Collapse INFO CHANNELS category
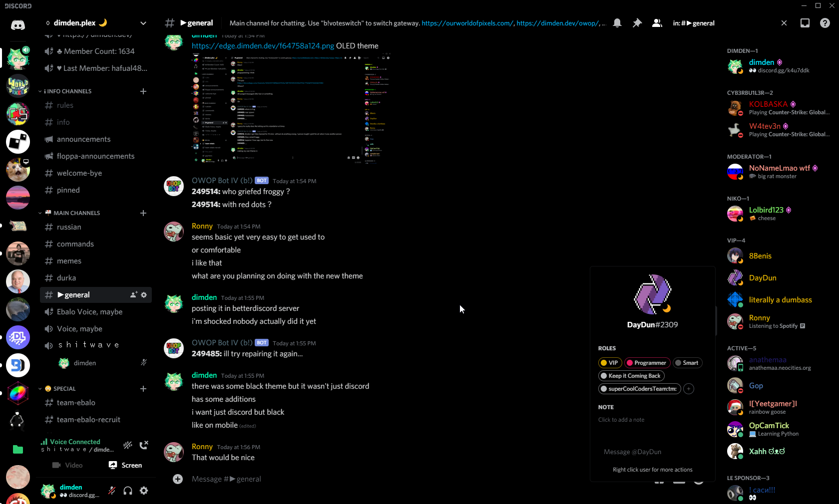This screenshot has height=504, width=839. point(67,91)
